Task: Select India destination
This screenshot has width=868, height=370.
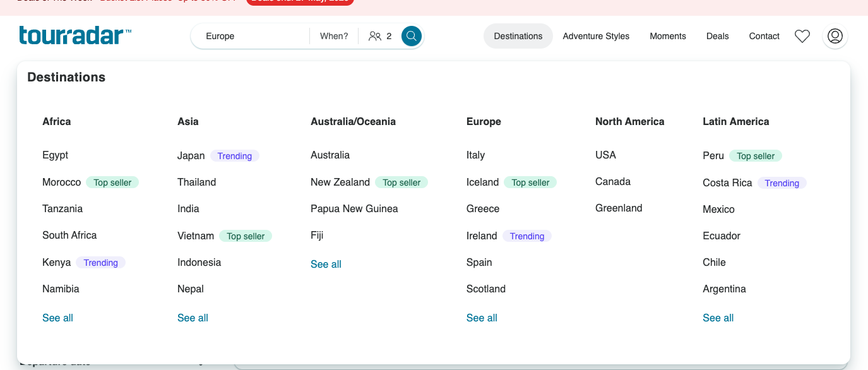Action: point(188,208)
